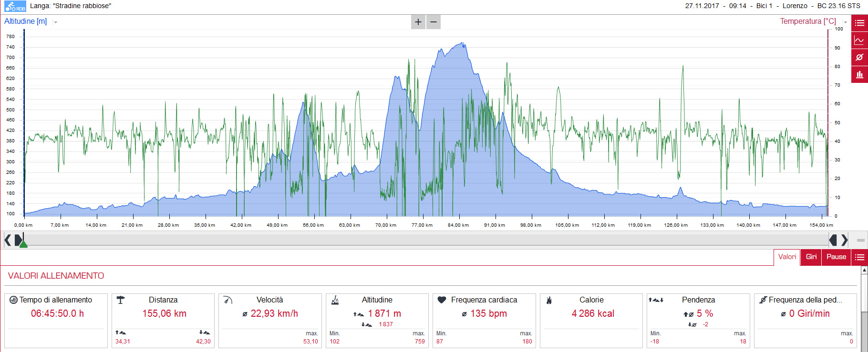The height and width of the screenshot is (352, 868).
Task: Click the slope arrows icon in Pendenza card
Action: [x=656, y=300]
